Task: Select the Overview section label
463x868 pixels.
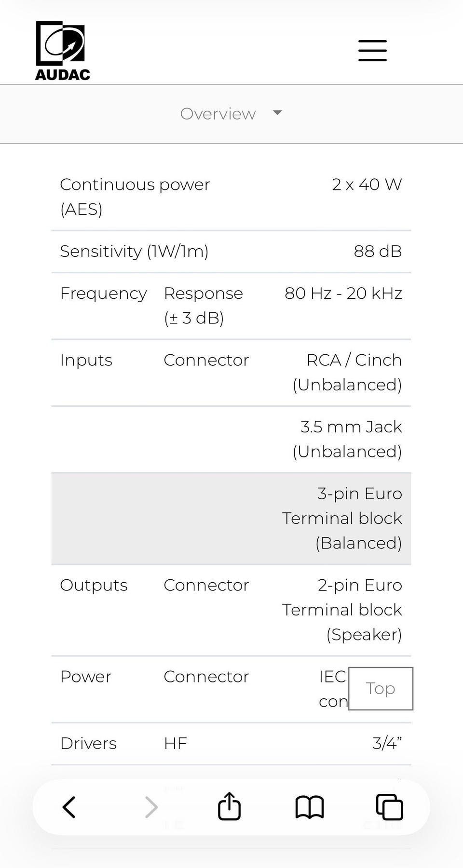Action: 218,114
